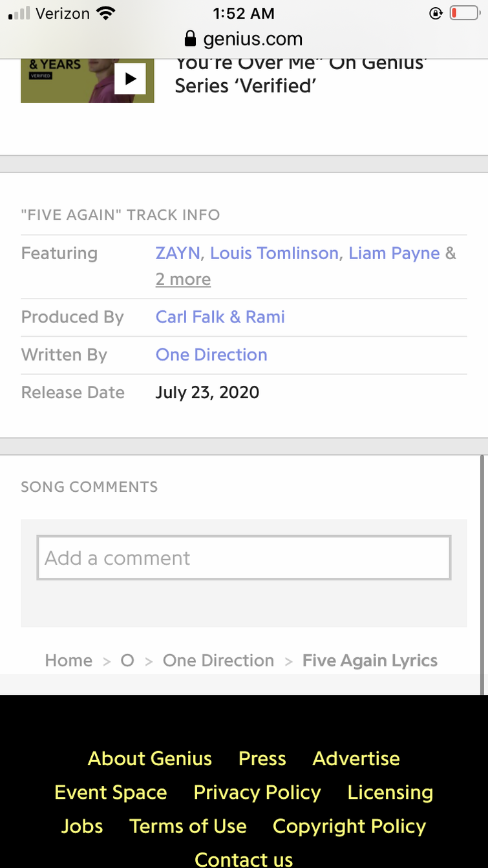Open the Terms of Use page

coord(188,826)
